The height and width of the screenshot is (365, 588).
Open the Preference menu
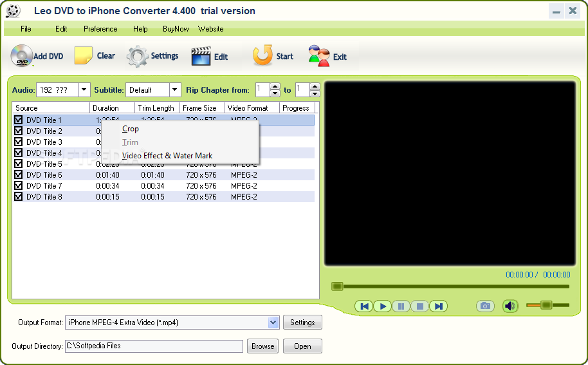pyautogui.click(x=100, y=29)
